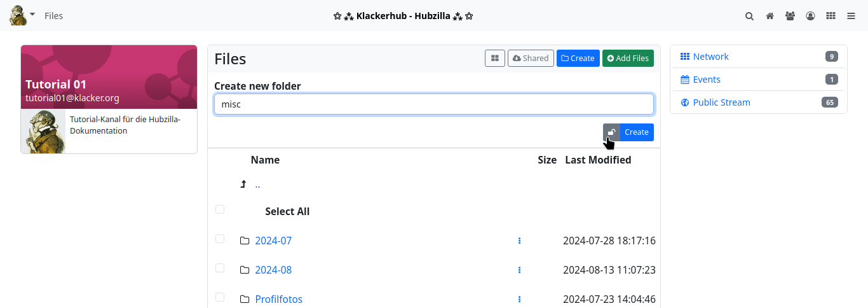Viewport: 868px width, 308px height.
Task: Open the apps grid icon in navbar
Action: tap(831, 16)
